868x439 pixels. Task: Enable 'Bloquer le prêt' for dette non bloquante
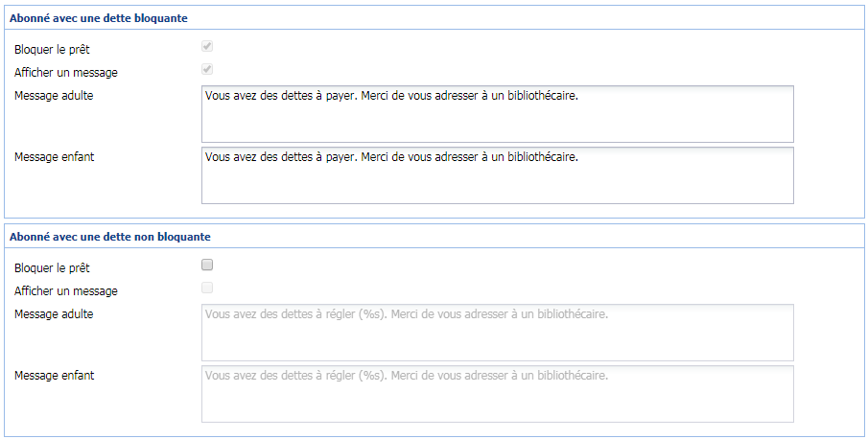(207, 266)
